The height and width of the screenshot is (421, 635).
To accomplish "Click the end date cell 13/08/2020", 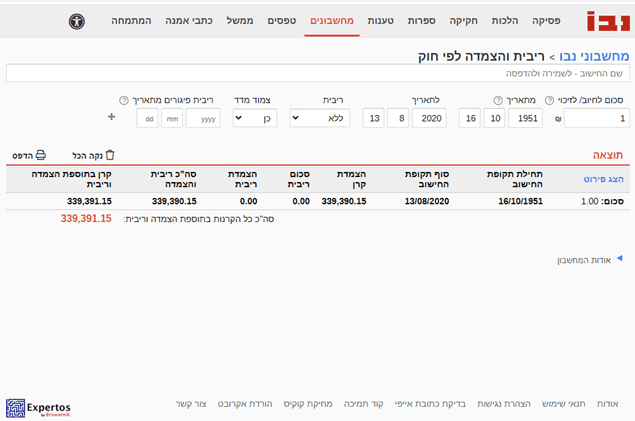I will [x=427, y=201].
